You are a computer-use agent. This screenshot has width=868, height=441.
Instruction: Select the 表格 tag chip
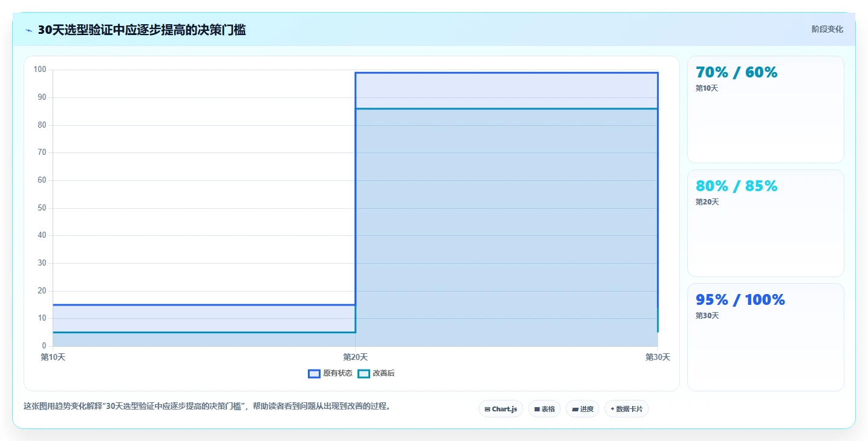pyautogui.click(x=544, y=409)
